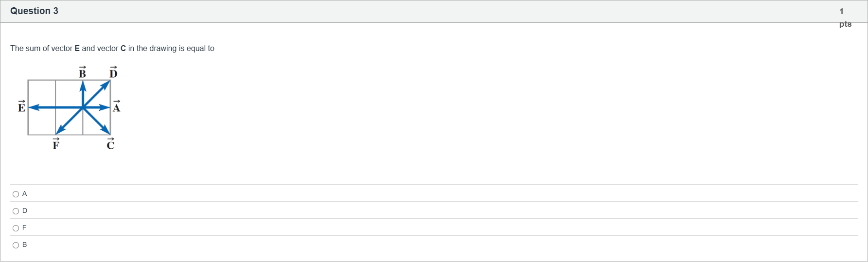
Task: Pick answer option B radio button
Action: pos(16,245)
